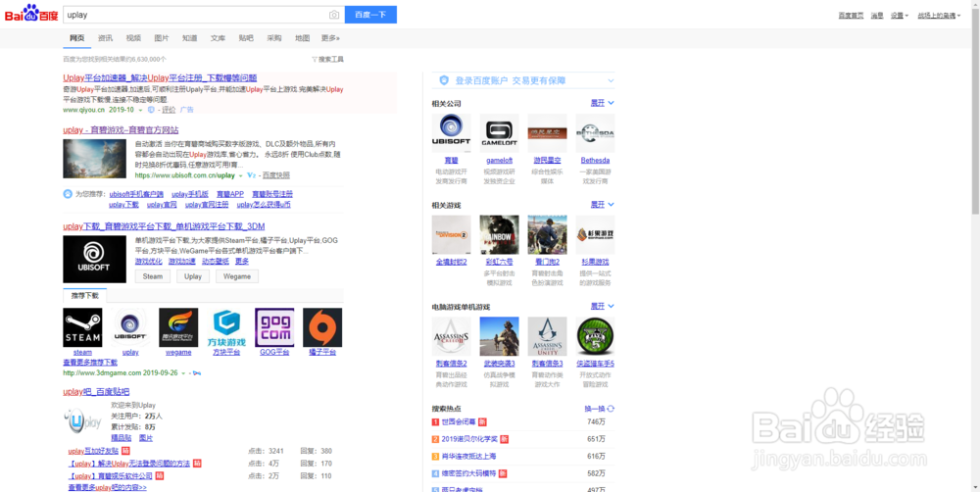Open the 更多» tab dropdown
This screenshot has width=980, height=492.
(x=330, y=38)
